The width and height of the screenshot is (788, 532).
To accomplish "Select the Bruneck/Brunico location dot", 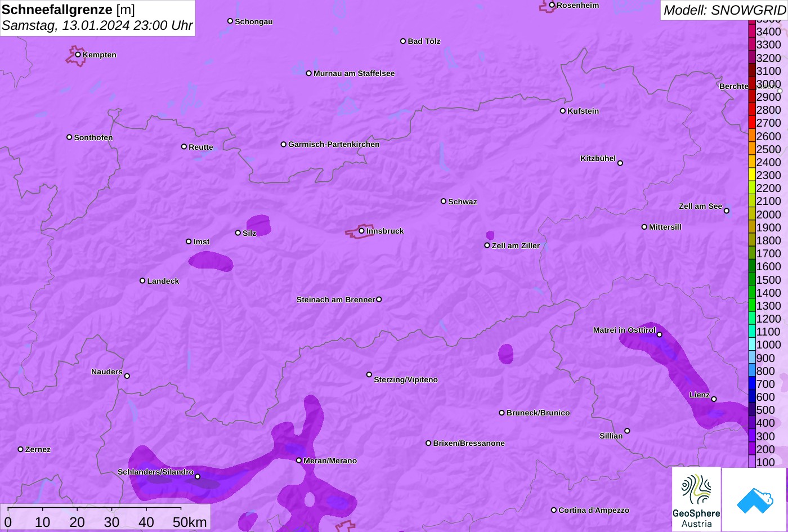I will (x=502, y=413).
